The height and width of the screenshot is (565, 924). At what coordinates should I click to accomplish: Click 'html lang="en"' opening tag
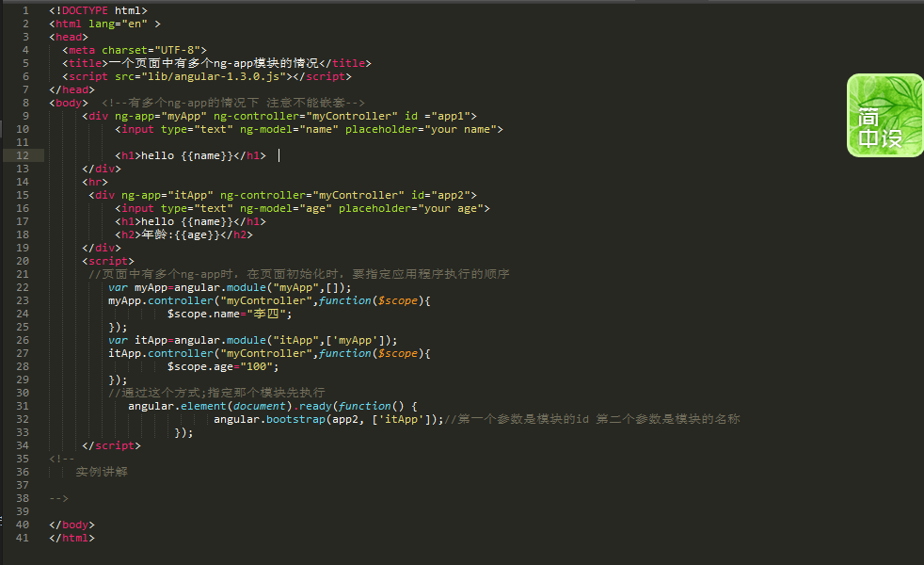(104, 24)
